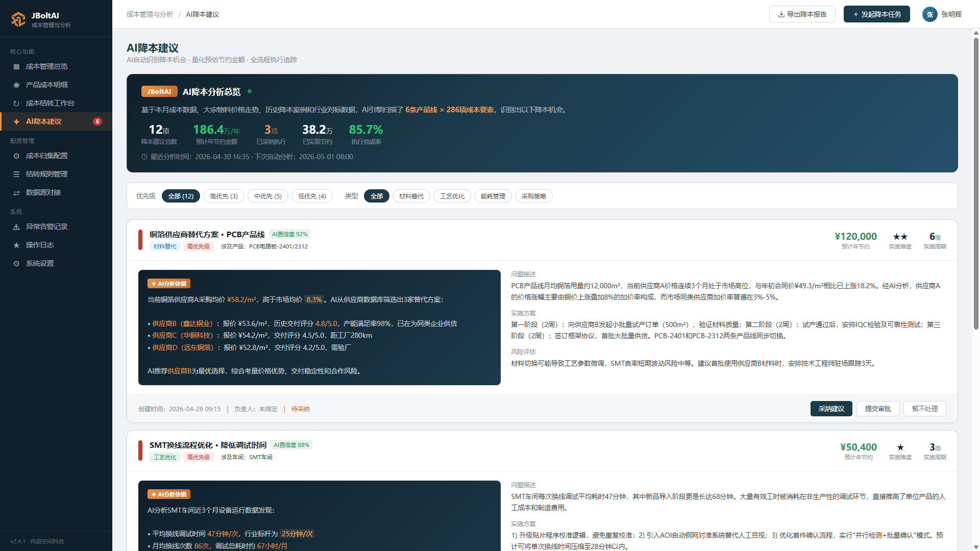
Task: Click ¥50,400 预计年节约 value
Action: pyautogui.click(x=859, y=447)
